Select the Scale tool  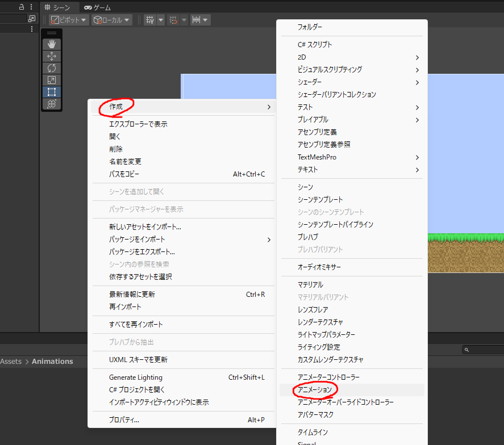tap(52, 80)
